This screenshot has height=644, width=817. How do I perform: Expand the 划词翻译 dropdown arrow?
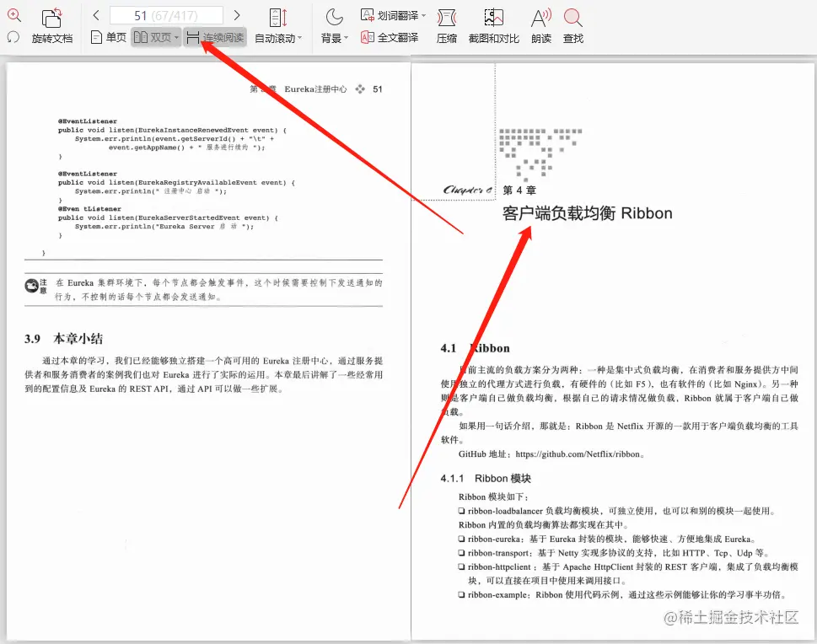click(423, 16)
